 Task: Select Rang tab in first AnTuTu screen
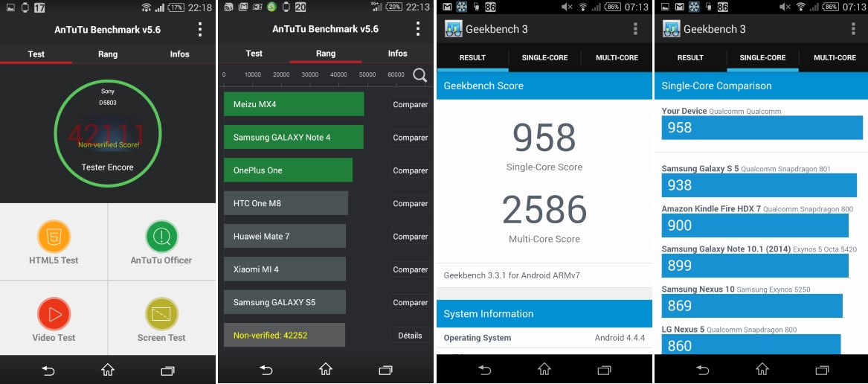[108, 54]
